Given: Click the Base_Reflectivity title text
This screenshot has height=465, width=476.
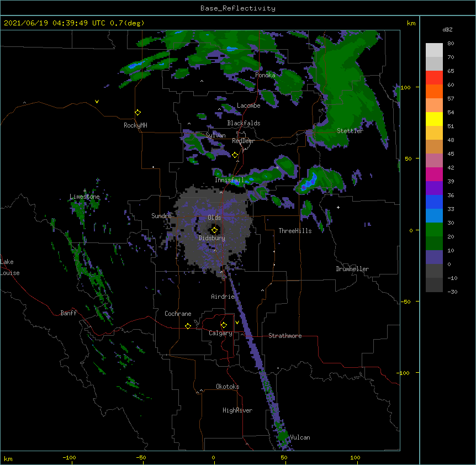Looking at the screenshot, I should pos(238,8).
